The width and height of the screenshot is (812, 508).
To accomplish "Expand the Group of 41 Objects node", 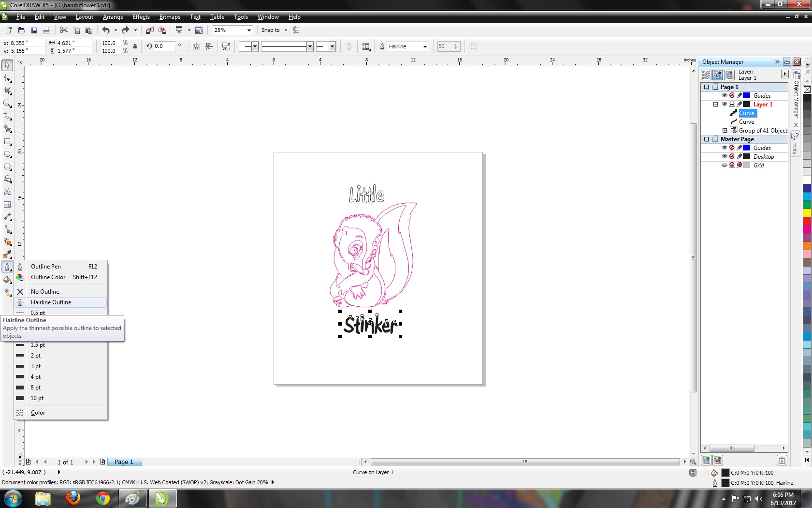I will (x=725, y=130).
